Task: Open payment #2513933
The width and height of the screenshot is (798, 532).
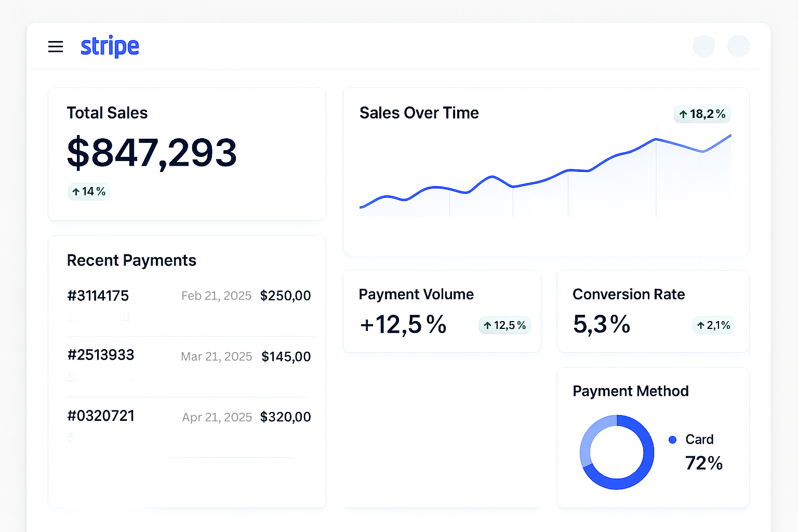Action: (x=101, y=355)
